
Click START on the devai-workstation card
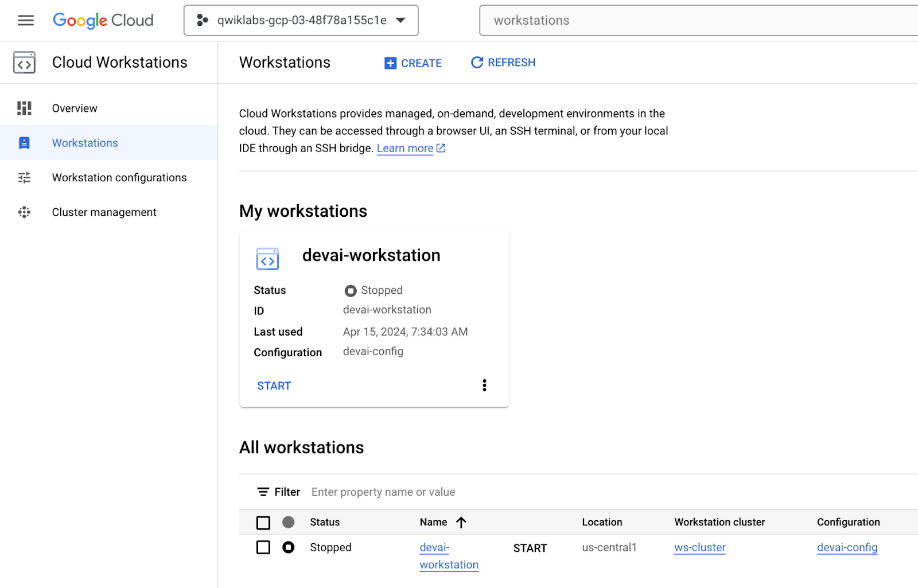coord(274,386)
